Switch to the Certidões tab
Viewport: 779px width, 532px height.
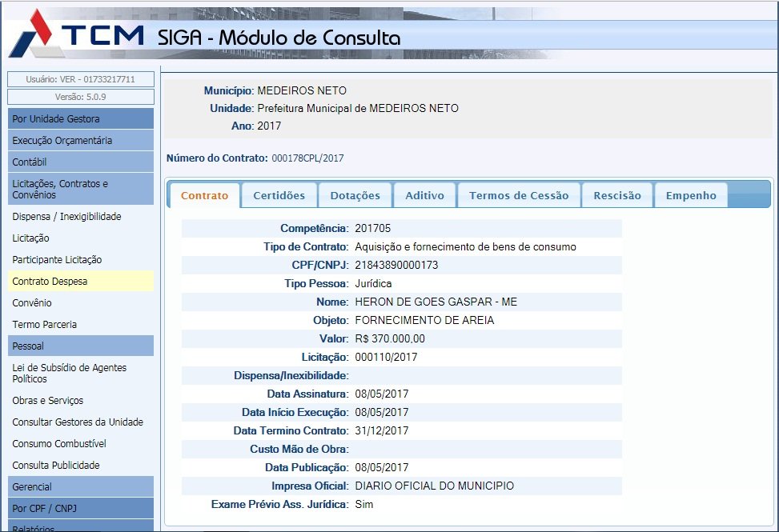pos(279,195)
